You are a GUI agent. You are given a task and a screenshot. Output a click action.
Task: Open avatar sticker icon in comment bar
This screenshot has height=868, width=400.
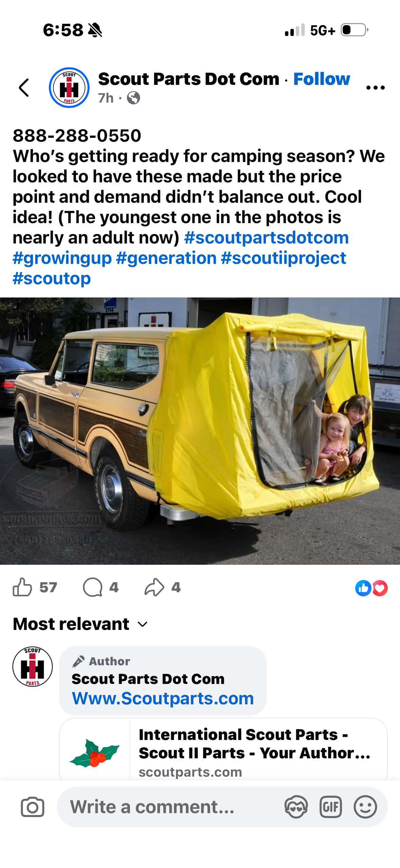pos(296,807)
